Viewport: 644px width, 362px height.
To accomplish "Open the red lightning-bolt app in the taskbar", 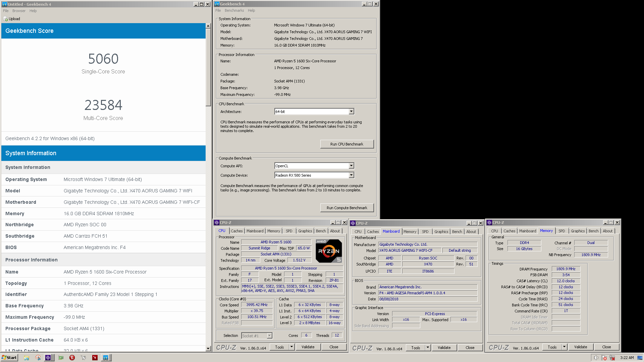I will [95, 358].
